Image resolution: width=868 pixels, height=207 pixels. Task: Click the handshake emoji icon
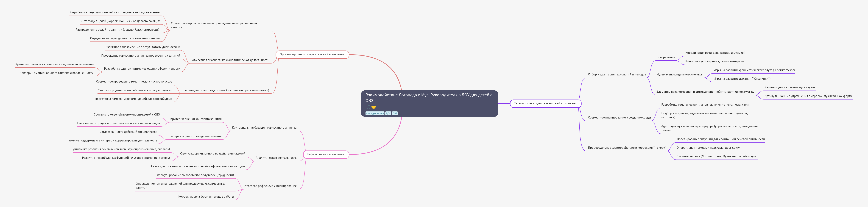tap(373, 107)
